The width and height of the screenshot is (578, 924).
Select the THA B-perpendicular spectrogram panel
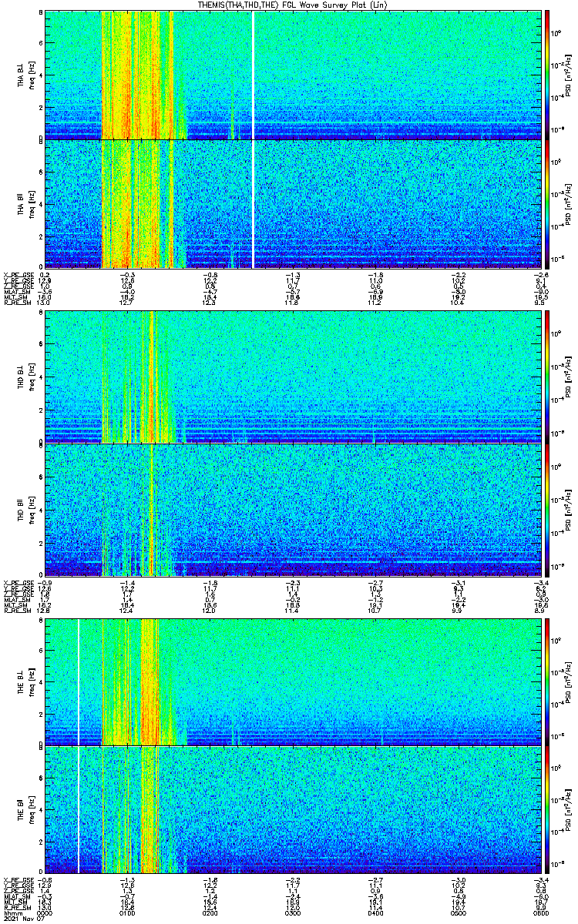click(x=291, y=75)
